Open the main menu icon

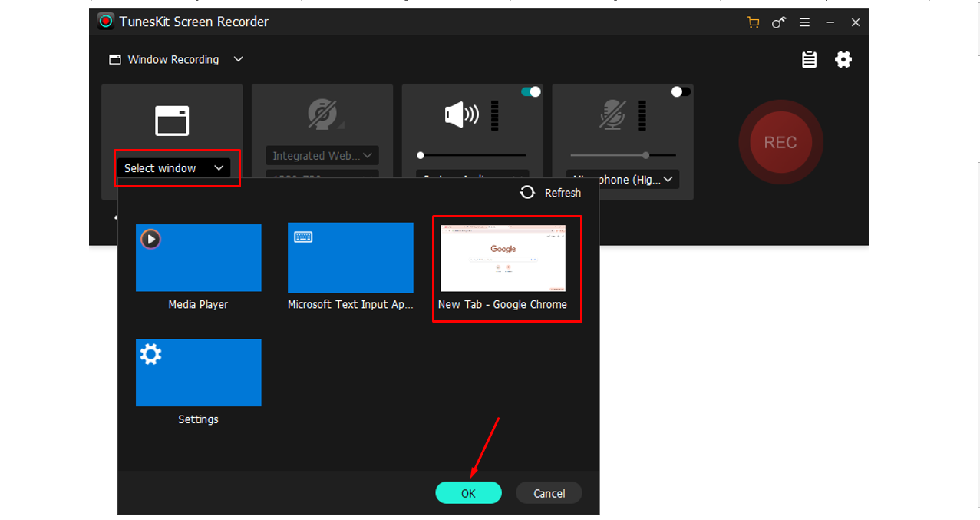coord(804,22)
